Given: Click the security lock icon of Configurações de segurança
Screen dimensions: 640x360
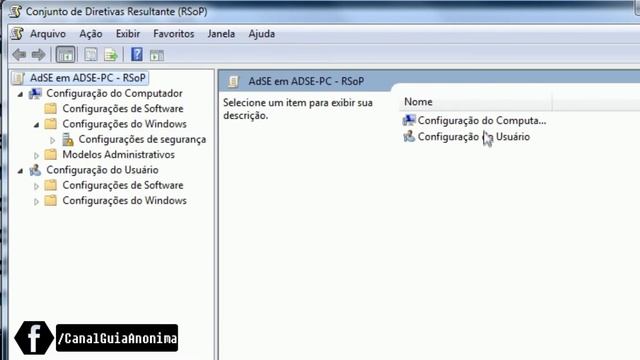Looking at the screenshot, I should [x=68, y=139].
